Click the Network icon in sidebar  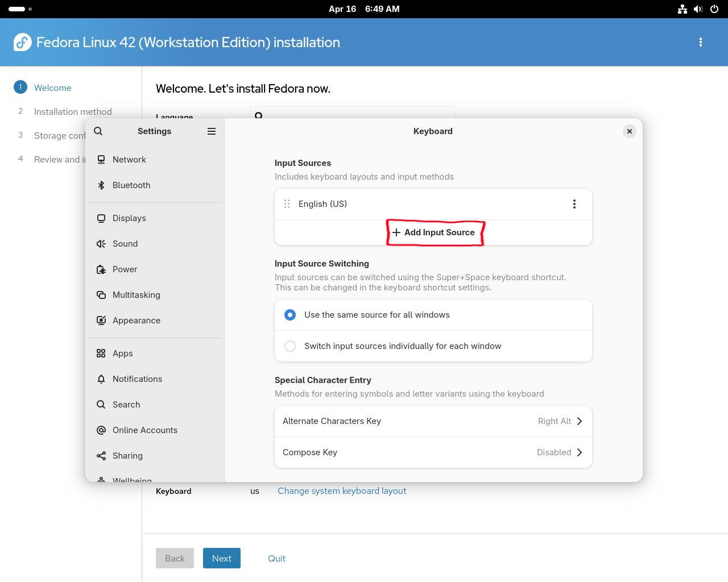point(101,160)
